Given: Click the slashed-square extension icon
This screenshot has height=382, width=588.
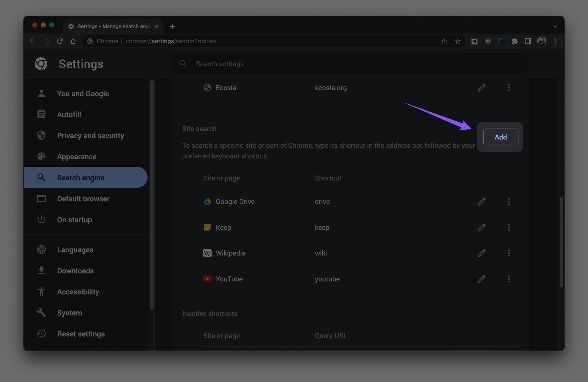Looking at the screenshot, I should click(474, 41).
